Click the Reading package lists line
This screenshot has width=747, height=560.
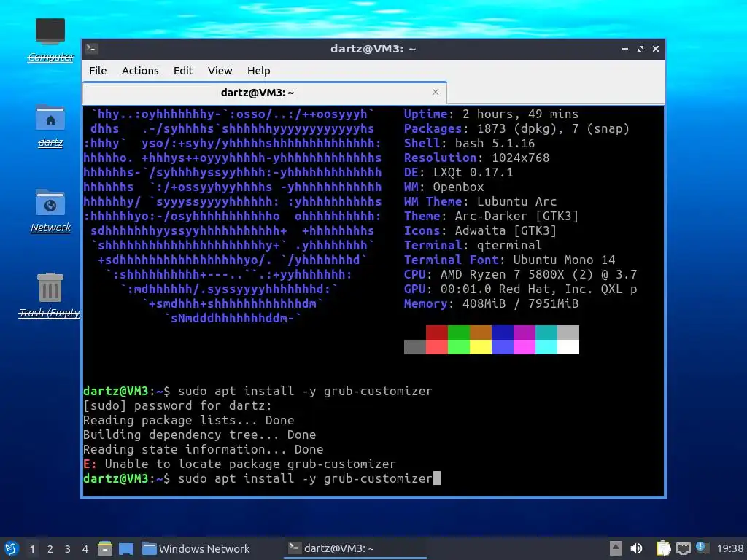pos(189,421)
